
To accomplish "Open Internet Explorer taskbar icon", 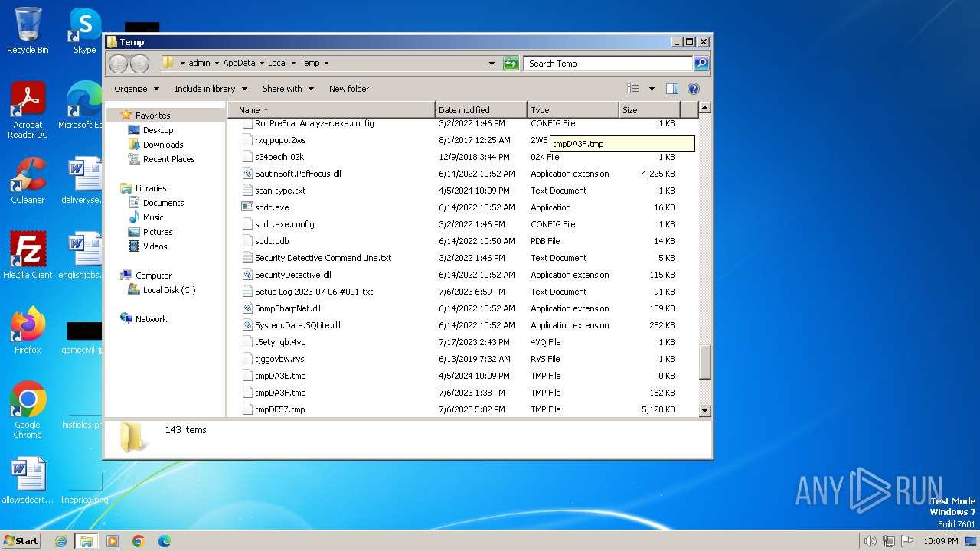I will [x=60, y=541].
